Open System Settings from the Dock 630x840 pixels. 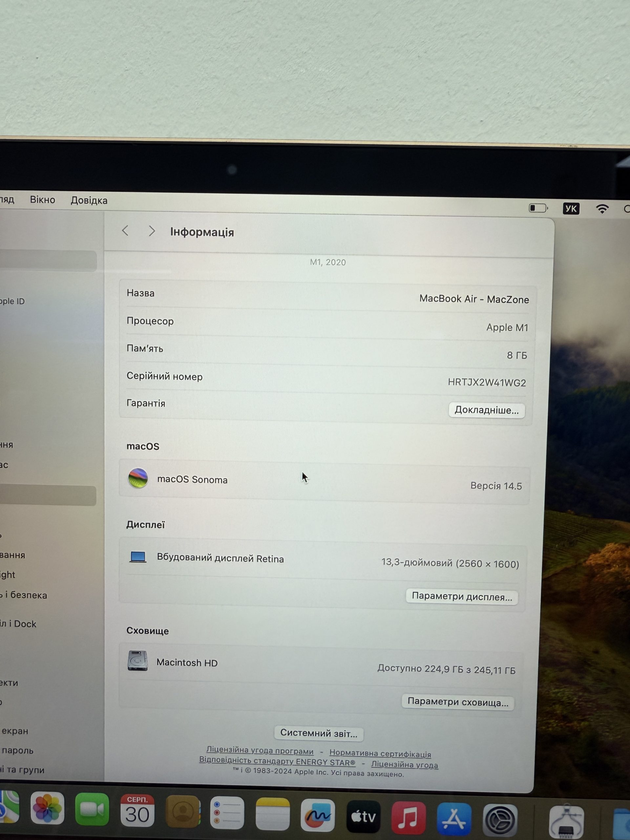pyautogui.click(x=500, y=821)
